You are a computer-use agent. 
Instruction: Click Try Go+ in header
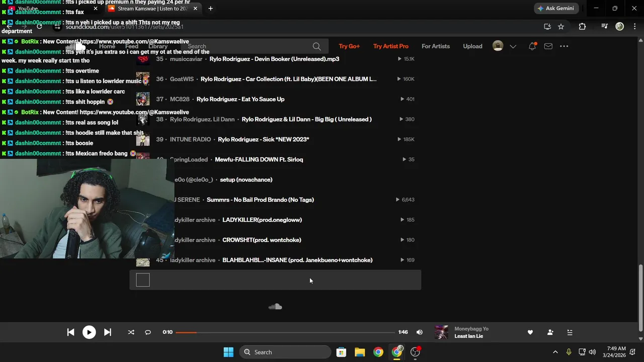349,46
